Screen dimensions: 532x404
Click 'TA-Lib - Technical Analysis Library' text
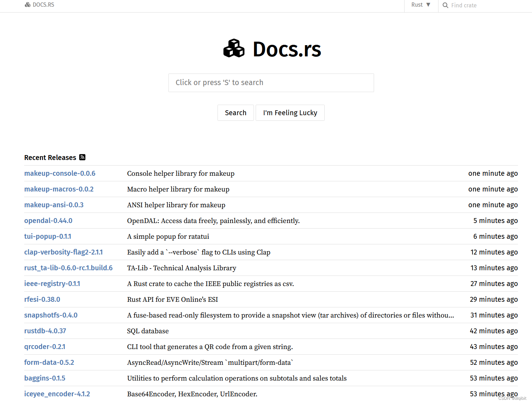(182, 268)
